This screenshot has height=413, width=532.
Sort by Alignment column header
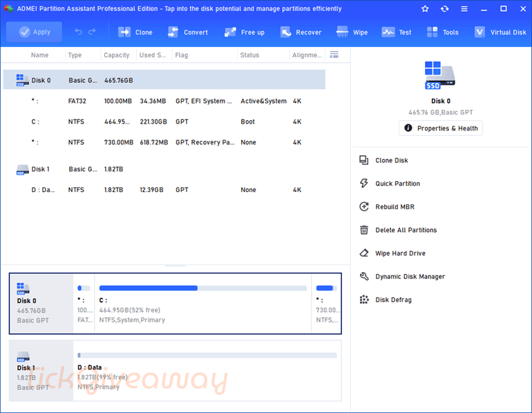coord(307,55)
